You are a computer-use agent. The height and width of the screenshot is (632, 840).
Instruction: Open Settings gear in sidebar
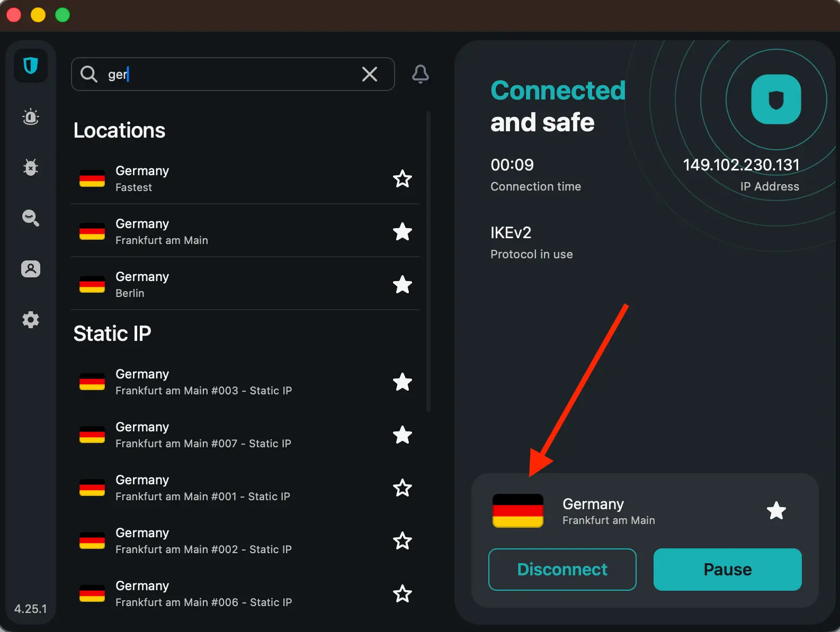(x=31, y=320)
